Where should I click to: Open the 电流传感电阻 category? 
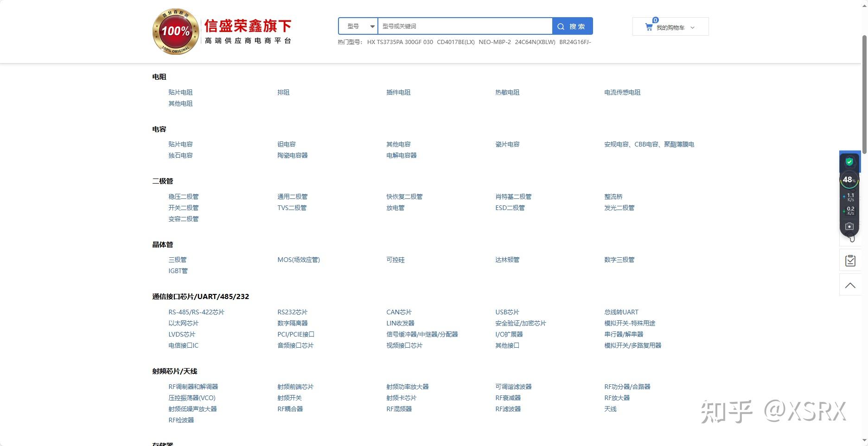click(622, 92)
